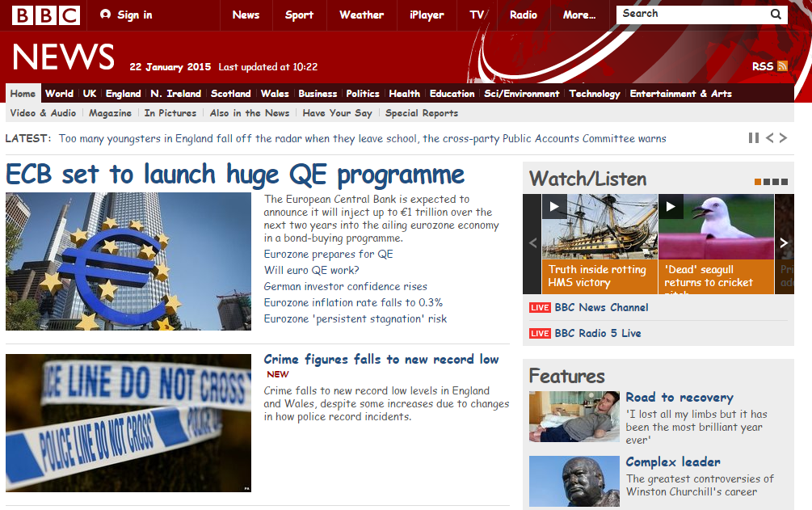Viewport: 812px width, 510px height.
Task: Open 'German investor confidence rises' link
Action: 346,286
